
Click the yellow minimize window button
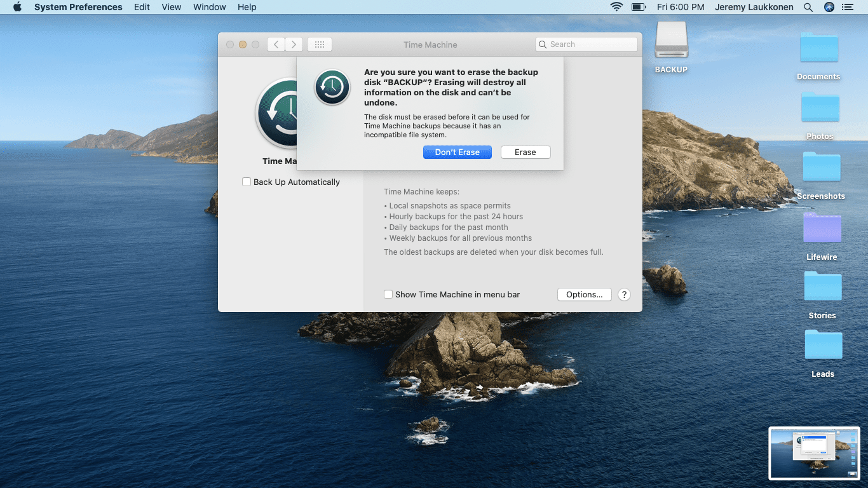pos(243,44)
